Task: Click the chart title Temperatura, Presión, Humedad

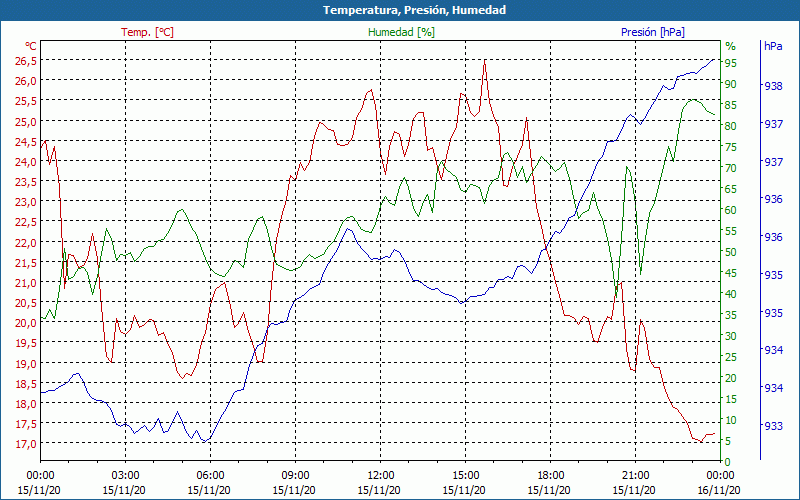Action: [414, 10]
